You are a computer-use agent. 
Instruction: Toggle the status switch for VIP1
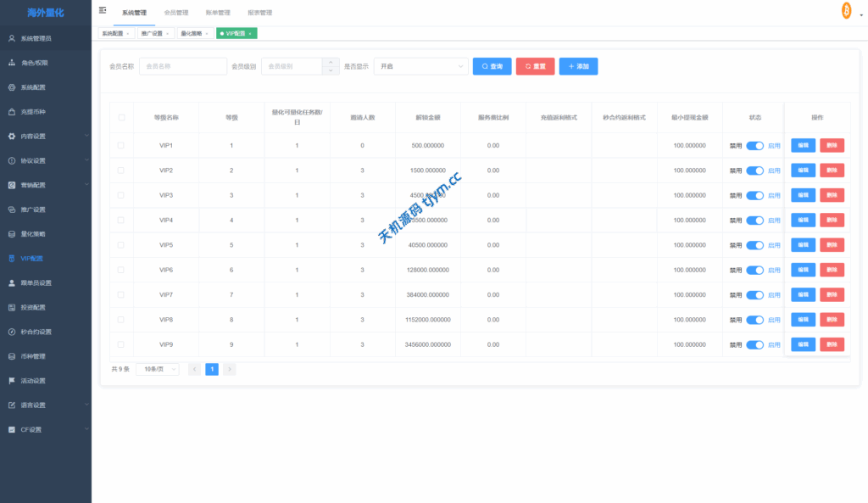click(x=754, y=146)
